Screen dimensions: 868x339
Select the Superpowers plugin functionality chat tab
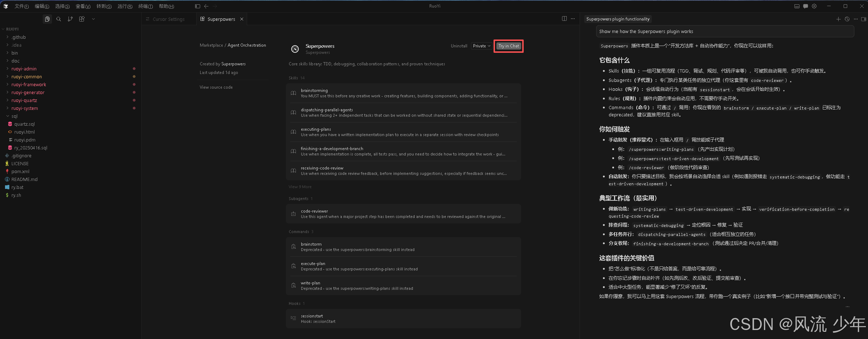(618, 19)
